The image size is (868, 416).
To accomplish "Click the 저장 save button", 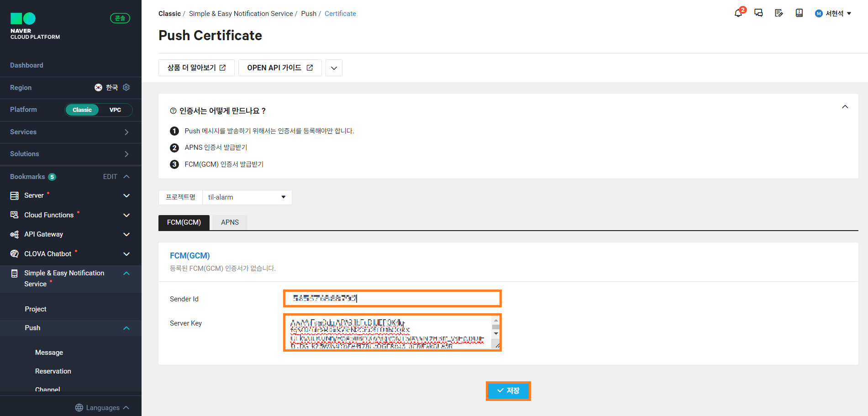I will point(508,391).
